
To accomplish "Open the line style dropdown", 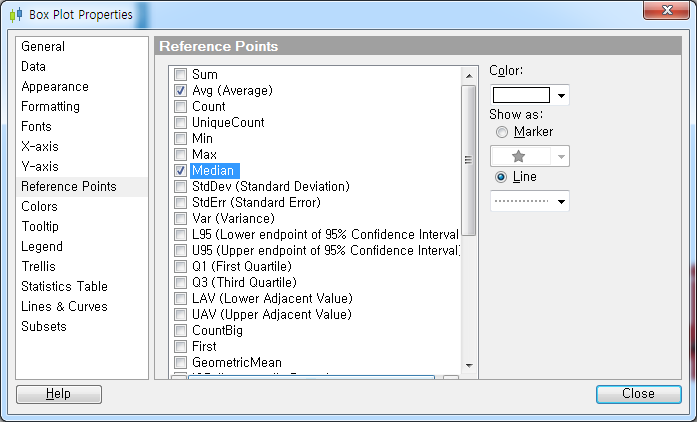I will 529,201.
